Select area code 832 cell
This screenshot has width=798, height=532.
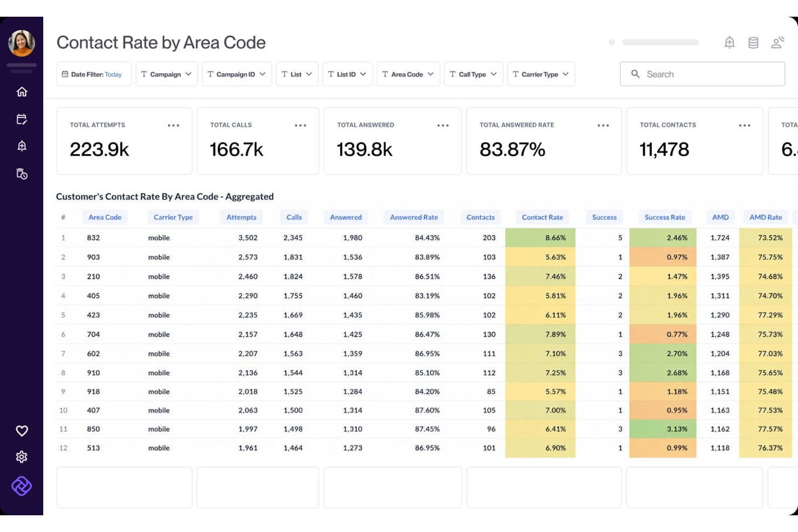(x=93, y=238)
